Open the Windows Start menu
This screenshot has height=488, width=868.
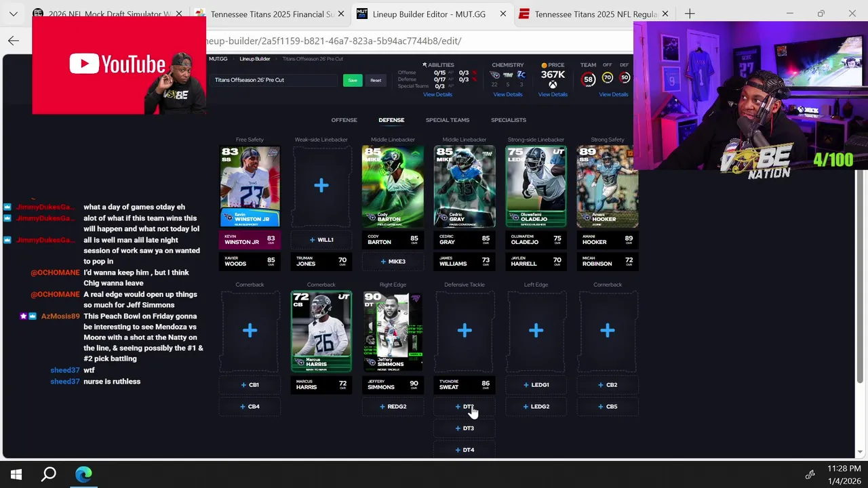click(16, 474)
